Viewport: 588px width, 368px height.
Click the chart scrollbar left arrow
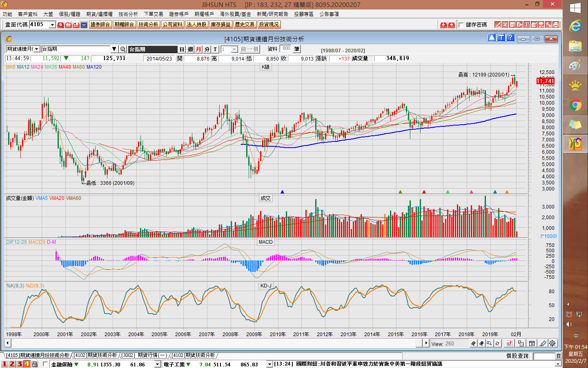pyautogui.click(x=8, y=343)
